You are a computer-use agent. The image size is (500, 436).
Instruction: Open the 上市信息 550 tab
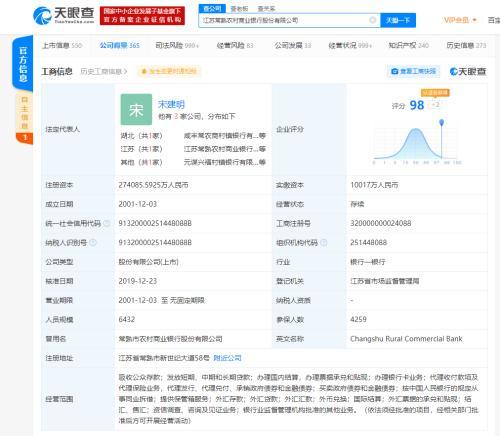tap(62, 45)
